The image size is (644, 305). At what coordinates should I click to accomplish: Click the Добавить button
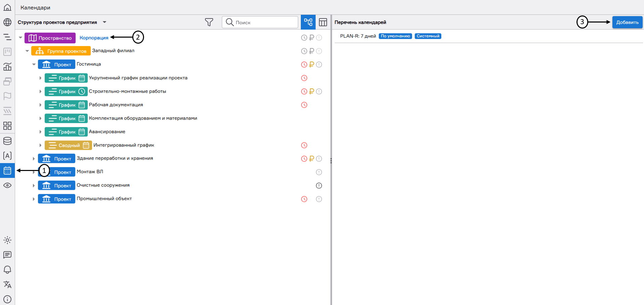coord(627,22)
